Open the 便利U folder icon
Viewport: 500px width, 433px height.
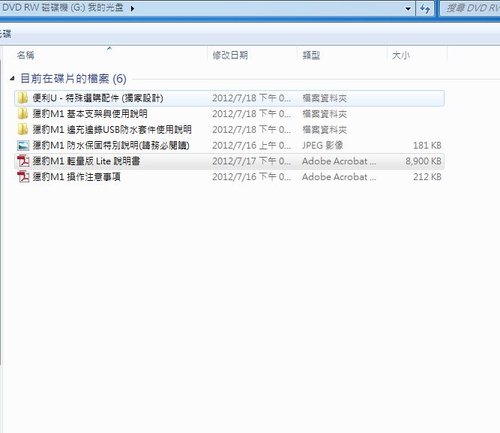tap(23, 98)
